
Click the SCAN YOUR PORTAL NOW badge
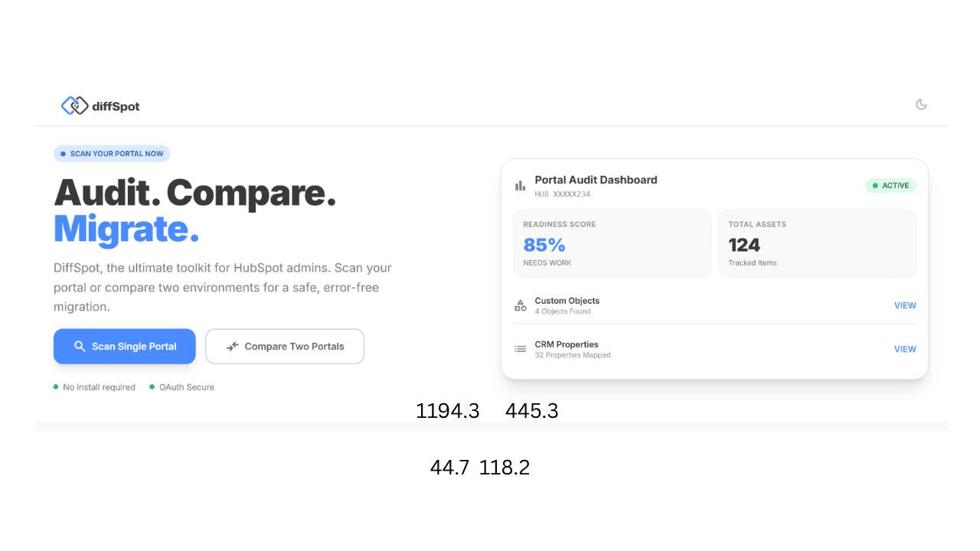112,154
